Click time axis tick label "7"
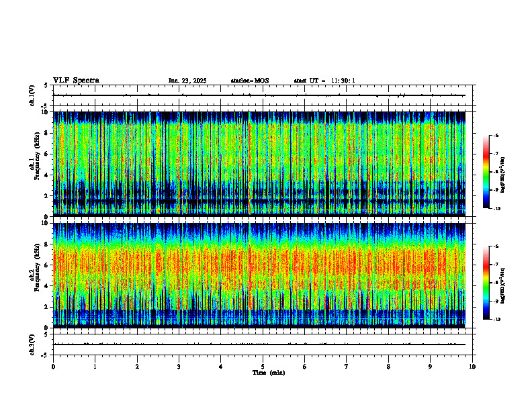This screenshot has height=411, width=532. [347, 367]
